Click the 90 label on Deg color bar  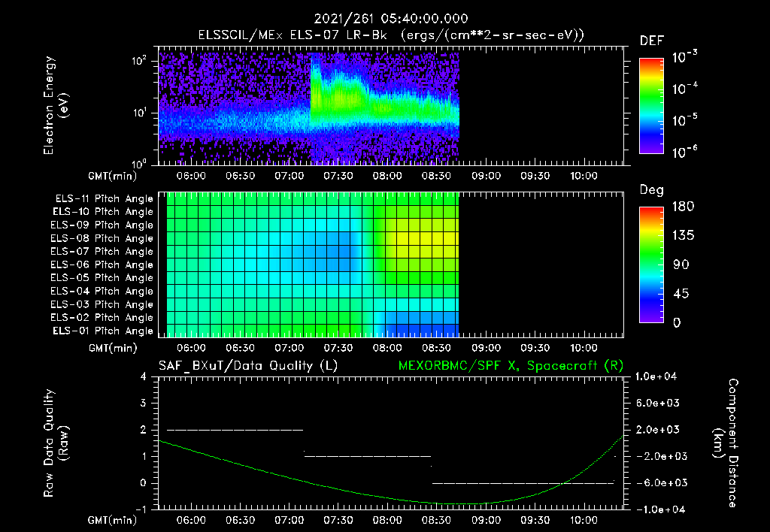(681, 264)
